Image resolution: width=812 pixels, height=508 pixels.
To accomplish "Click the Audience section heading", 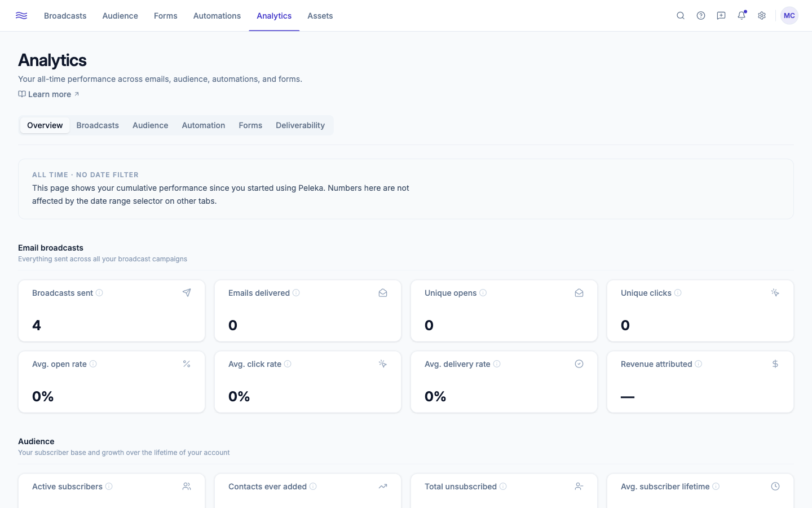I will coord(36,441).
